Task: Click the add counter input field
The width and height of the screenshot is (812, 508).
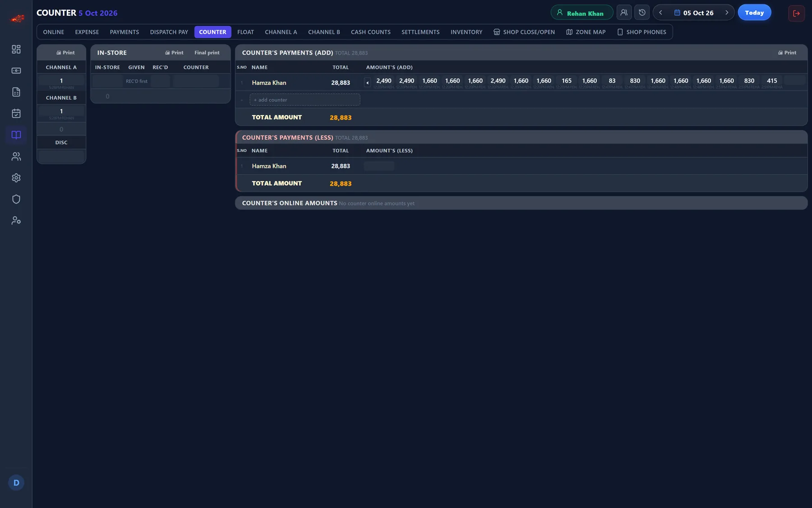Action: point(305,100)
